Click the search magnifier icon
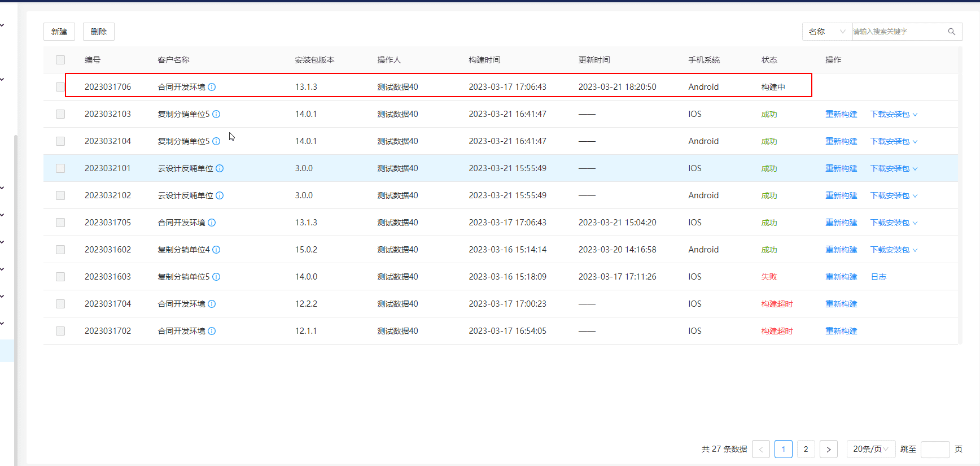This screenshot has height=466, width=980. pos(951,32)
